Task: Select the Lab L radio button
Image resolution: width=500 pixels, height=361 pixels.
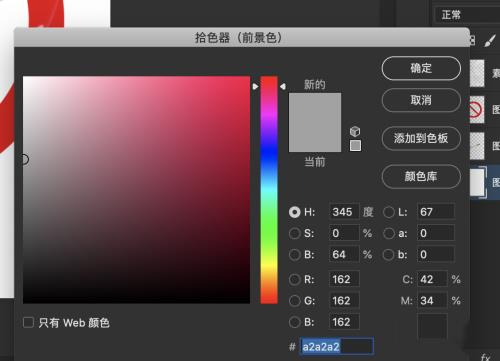Action: pos(389,212)
